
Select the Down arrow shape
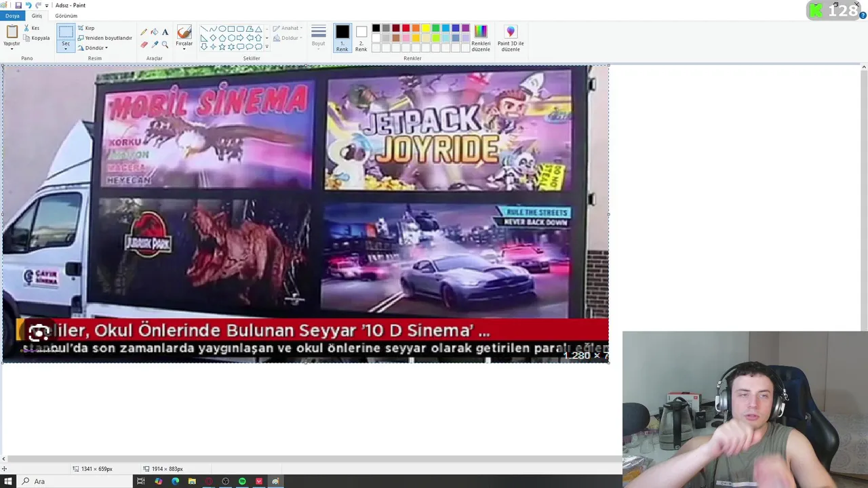pyautogui.click(x=204, y=47)
